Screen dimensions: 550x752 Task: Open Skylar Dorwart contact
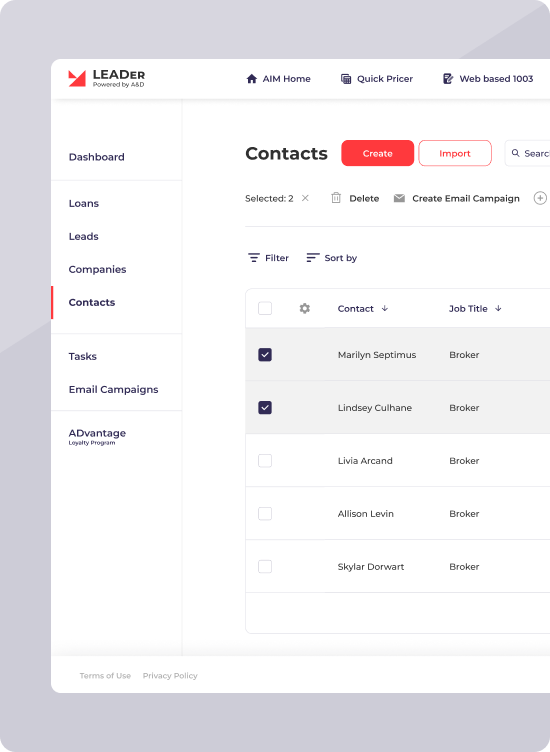coord(371,566)
